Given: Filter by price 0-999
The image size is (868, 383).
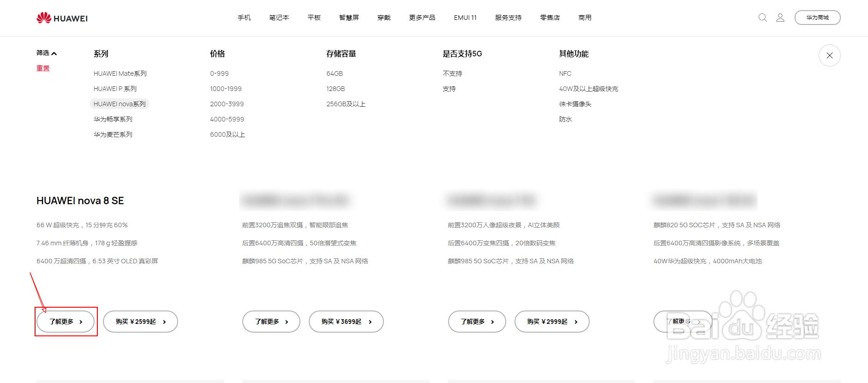Looking at the screenshot, I should (219, 73).
